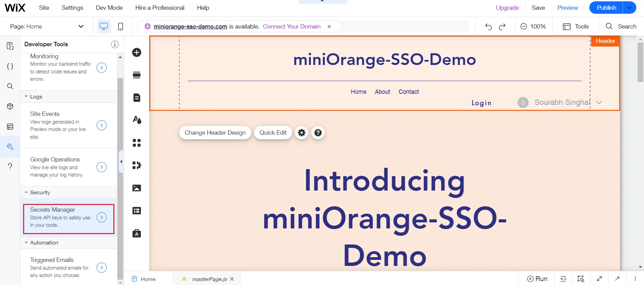Click the Undo arrow icon
The image size is (644, 285).
click(x=488, y=26)
